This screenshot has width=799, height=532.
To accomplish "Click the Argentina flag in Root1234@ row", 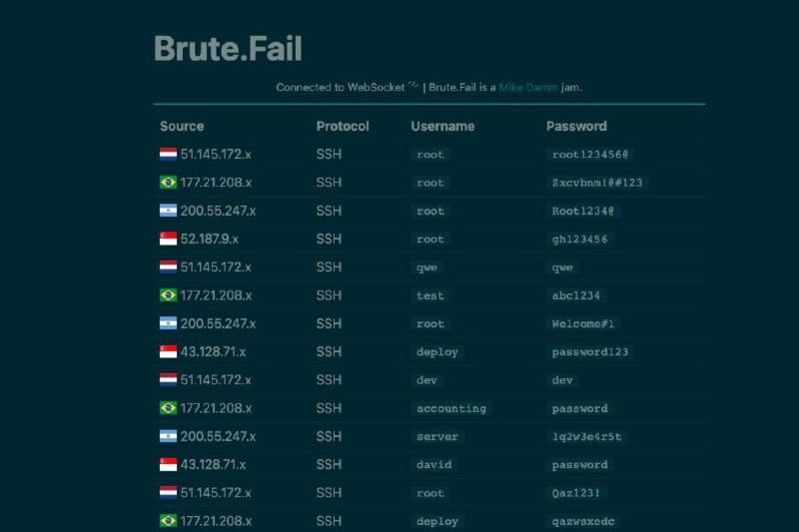I will pyautogui.click(x=168, y=211).
